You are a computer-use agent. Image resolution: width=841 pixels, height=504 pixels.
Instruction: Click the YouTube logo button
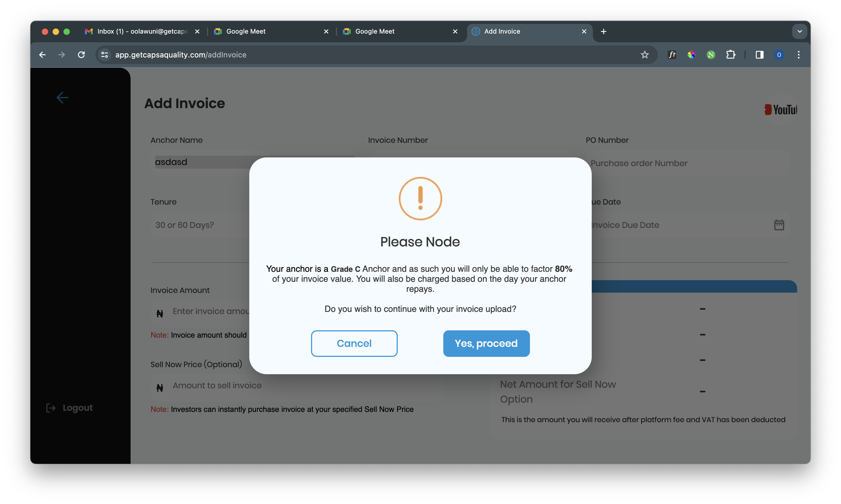[x=780, y=109]
